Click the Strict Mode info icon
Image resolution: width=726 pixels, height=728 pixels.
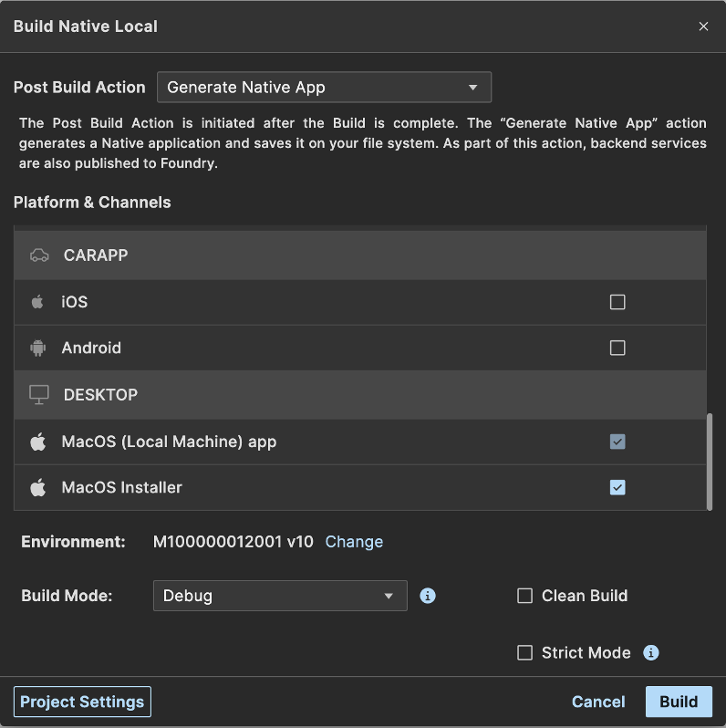pyautogui.click(x=651, y=652)
